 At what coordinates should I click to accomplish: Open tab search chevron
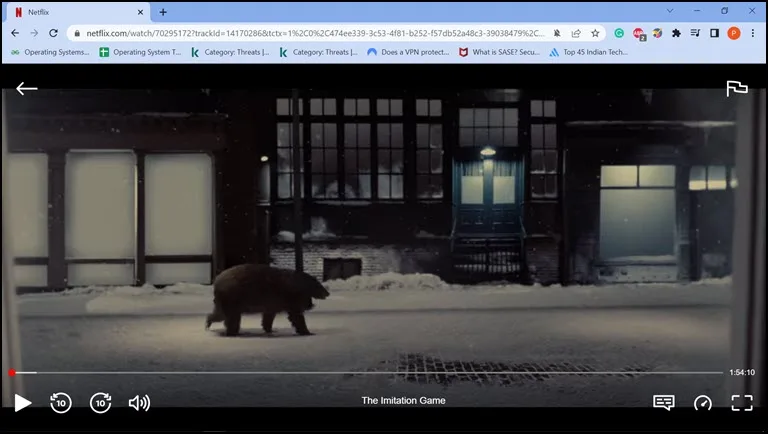670,11
